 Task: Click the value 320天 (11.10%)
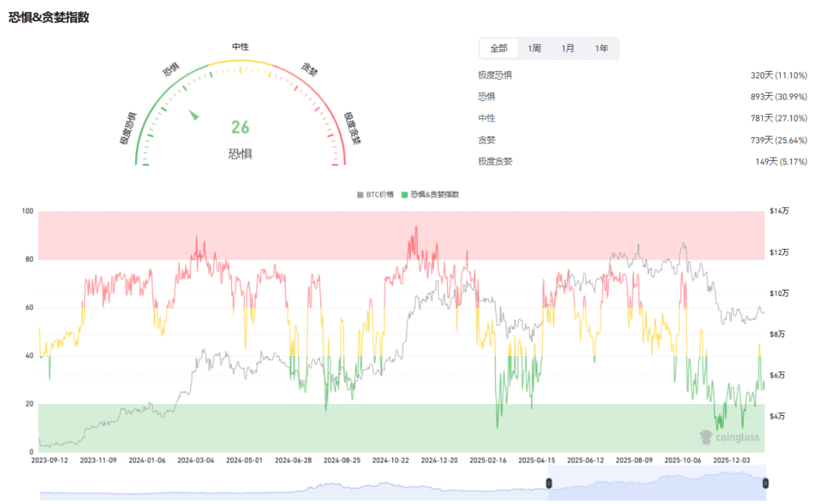[x=779, y=75]
